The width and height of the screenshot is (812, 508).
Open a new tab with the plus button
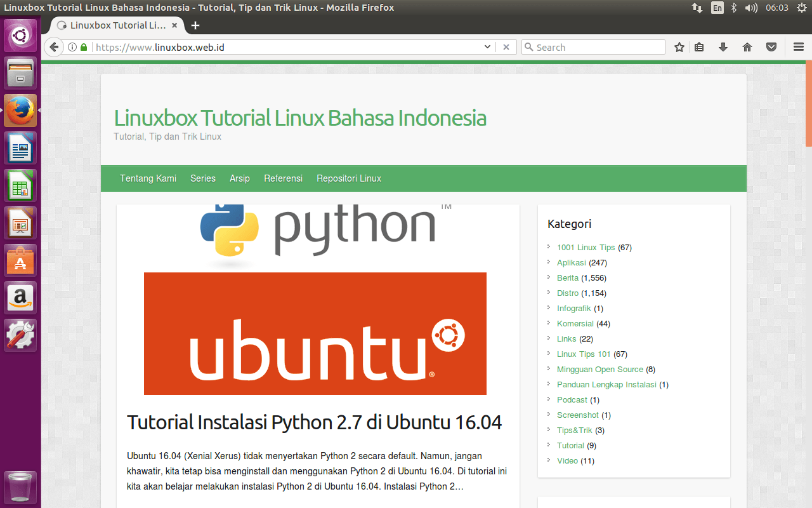pyautogui.click(x=195, y=25)
